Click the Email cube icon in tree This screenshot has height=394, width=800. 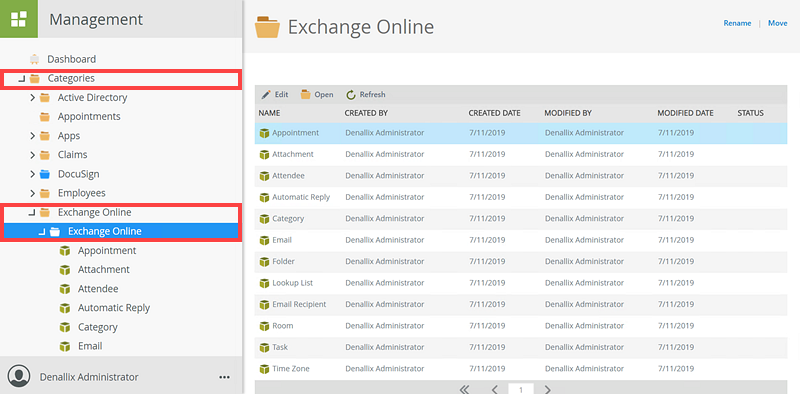coord(64,347)
